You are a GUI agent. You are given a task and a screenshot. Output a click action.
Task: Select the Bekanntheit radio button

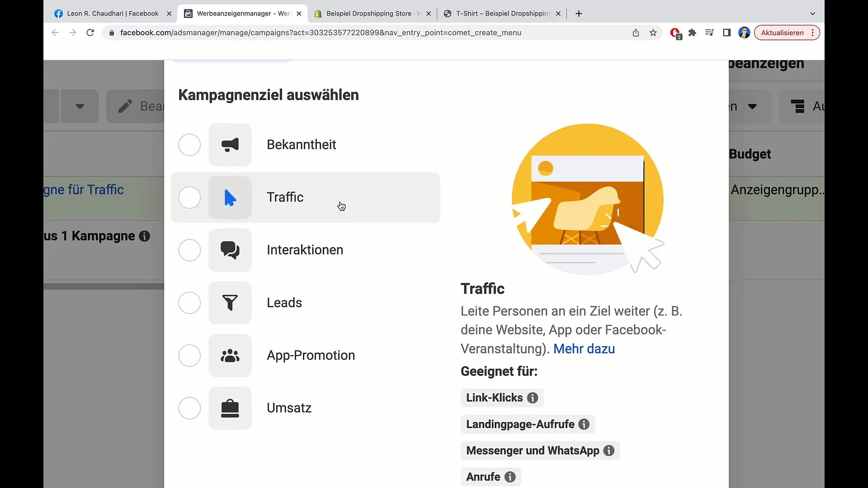click(190, 145)
